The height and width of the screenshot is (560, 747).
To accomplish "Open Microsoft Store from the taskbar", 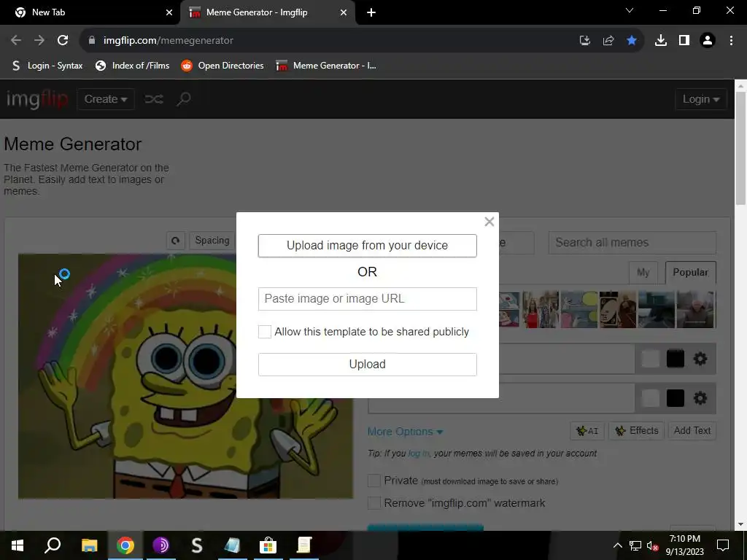I will tap(268, 545).
